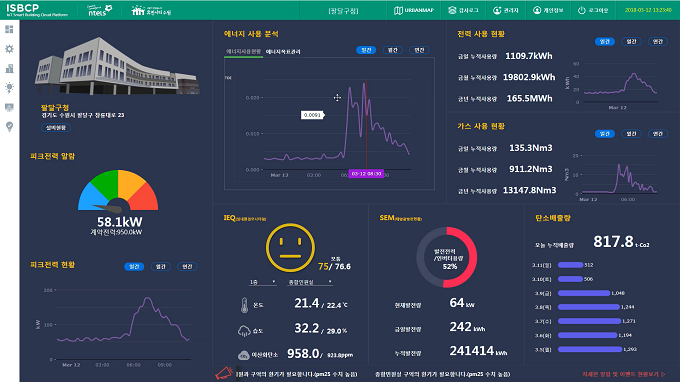The image size is (680, 382).
Task: Select monthly period in energy analysis panel
Action: pyautogui.click(x=392, y=50)
